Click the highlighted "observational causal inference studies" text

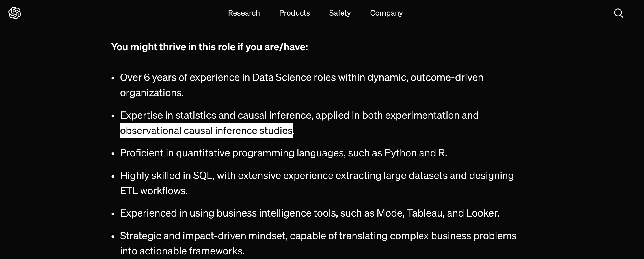tap(206, 130)
